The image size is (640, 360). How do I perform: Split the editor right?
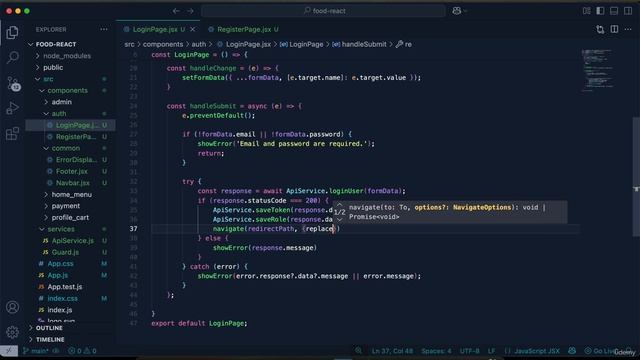point(614,29)
